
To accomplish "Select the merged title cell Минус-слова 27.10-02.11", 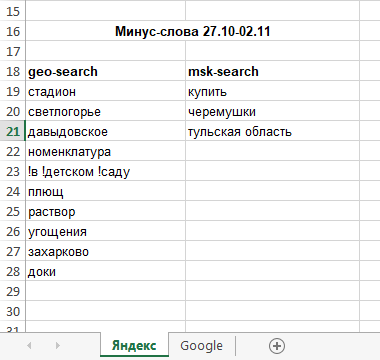I will [193, 31].
